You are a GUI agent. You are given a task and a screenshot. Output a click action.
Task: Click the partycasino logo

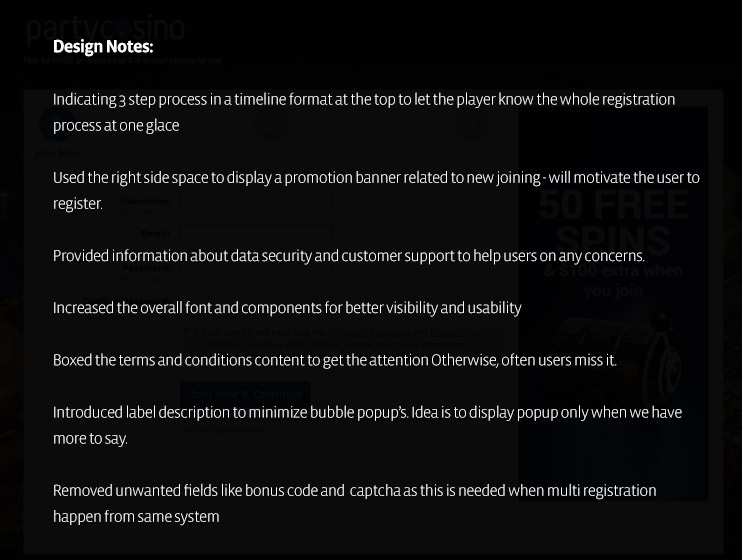pyautogui.click(x=105, y=29)
